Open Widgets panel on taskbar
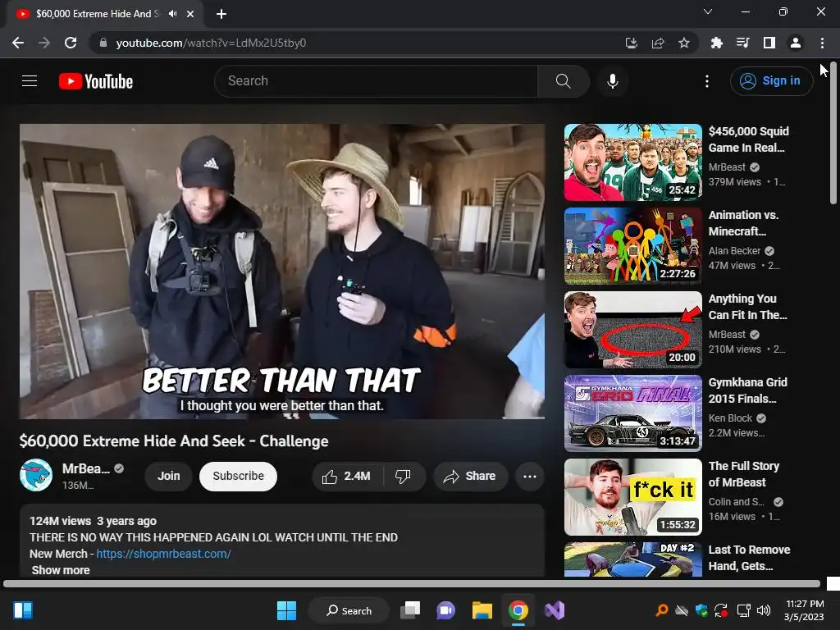Viewport: 840px width, 630px height. (23, 610)
